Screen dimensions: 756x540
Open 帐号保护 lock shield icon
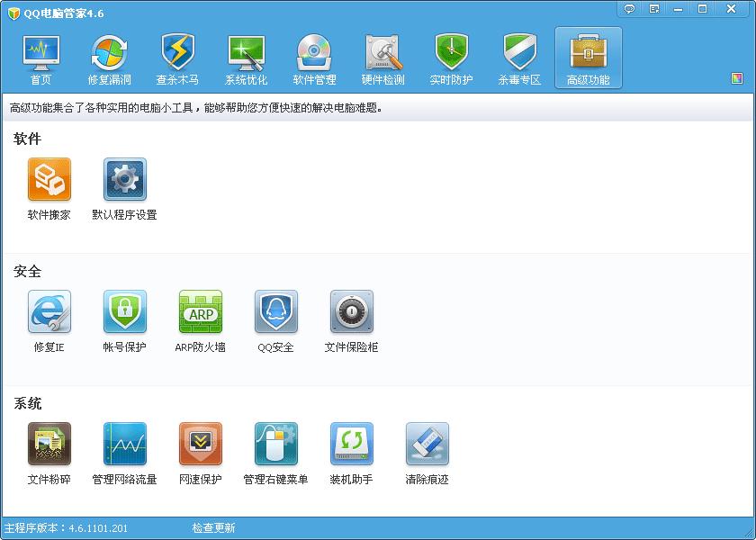coord(124,312)
